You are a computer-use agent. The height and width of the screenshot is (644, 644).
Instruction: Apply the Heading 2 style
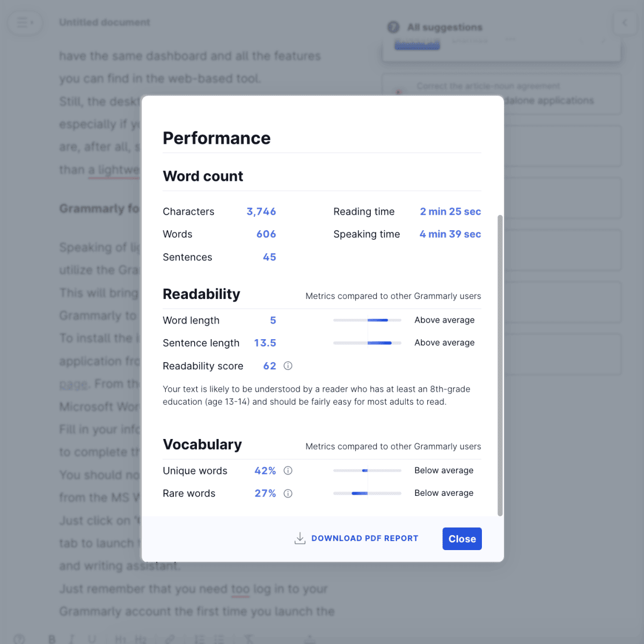click(141, 638)
